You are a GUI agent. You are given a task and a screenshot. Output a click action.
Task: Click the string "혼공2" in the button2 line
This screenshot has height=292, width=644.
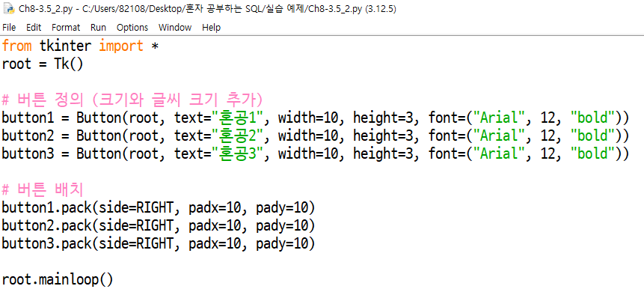click(x=237, y=136)
